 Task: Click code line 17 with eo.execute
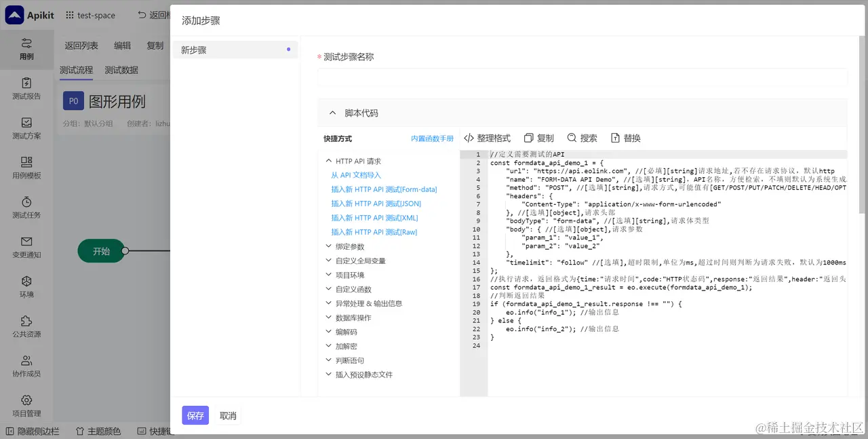point(621,287)
